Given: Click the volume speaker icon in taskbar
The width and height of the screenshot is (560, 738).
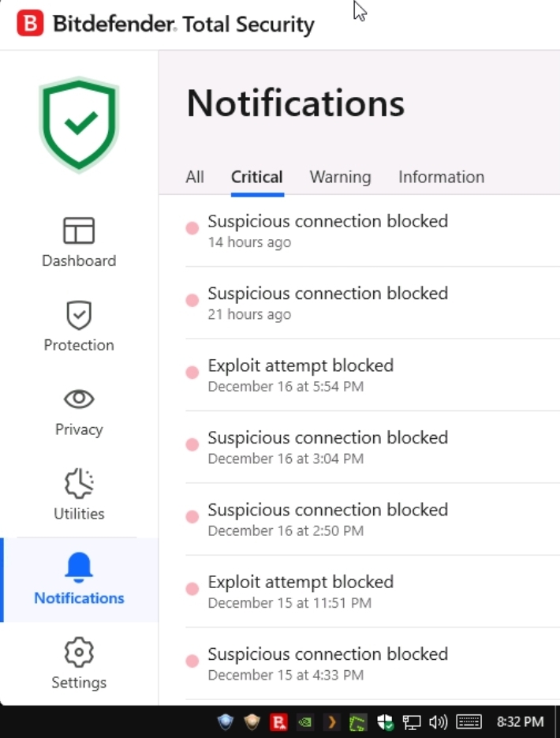Looking at the screenshot, I should pos(438,721).
